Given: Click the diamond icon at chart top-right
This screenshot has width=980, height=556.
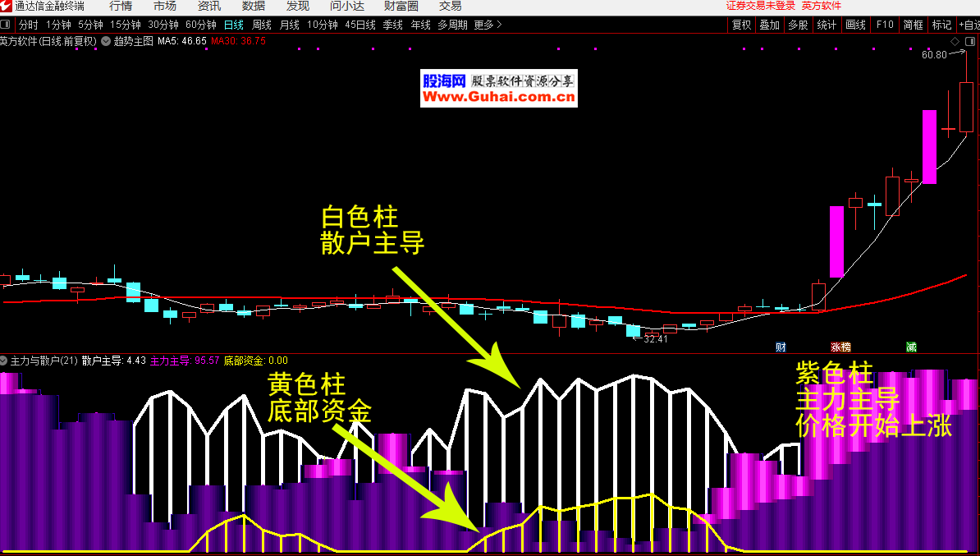Looking at the screenshot, I should [x=955, y=41].
